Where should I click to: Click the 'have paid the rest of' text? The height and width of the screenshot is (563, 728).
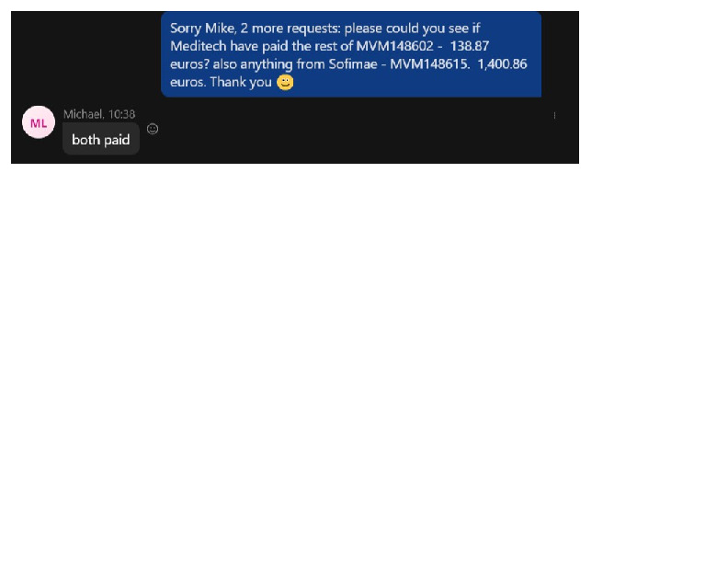point(291,46)
